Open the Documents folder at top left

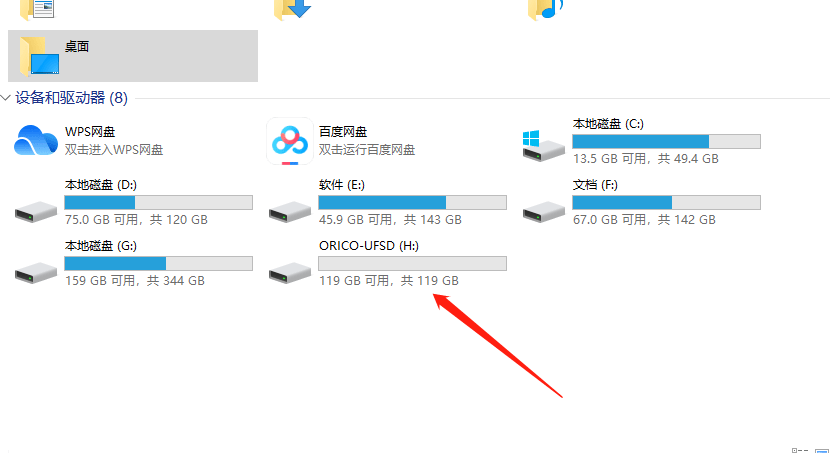point(37,10)
